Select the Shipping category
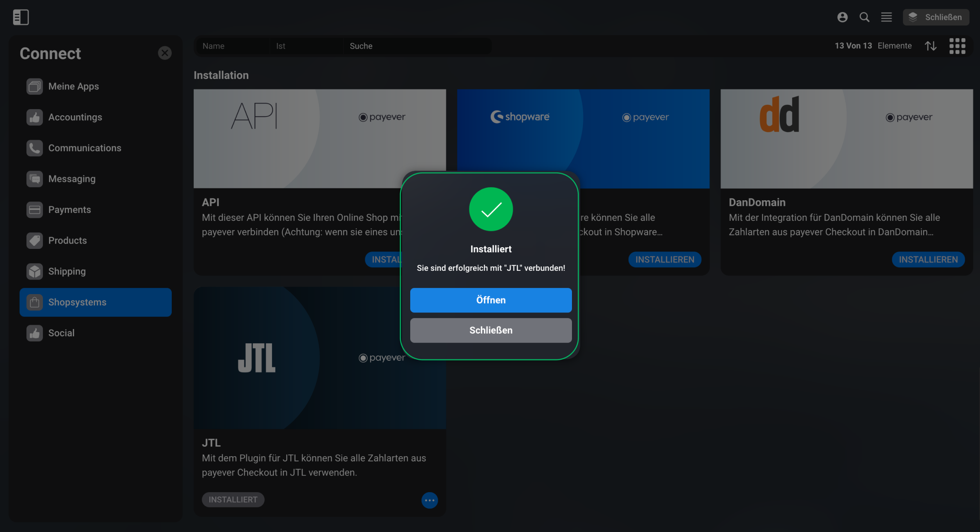Screen dimensions: 980x532 click(x=96, y=271)
